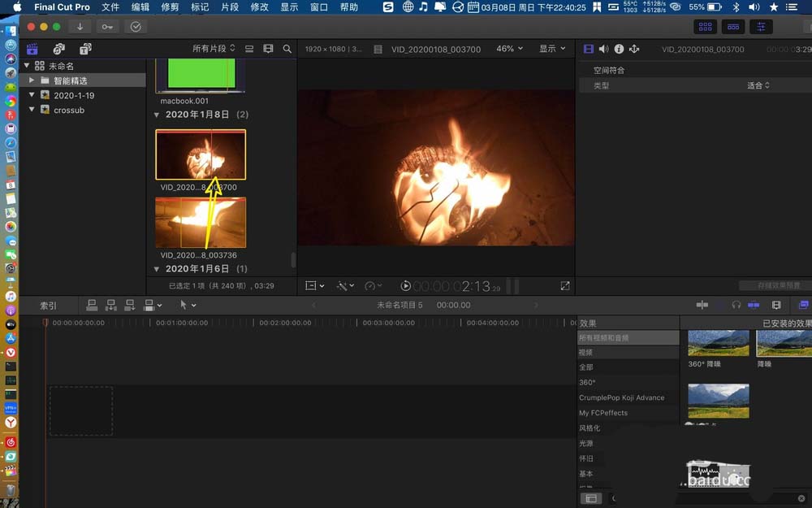Show the Video inspector
The height and width of the screenshot is (508, 812).
click(x=588, y=49)
